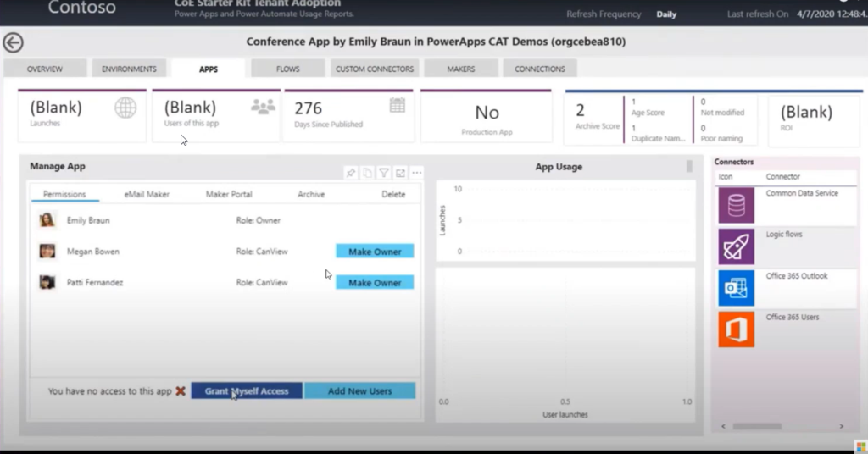Click Grant Myself Access button
The image size is (868, 454).
[247, 391]
